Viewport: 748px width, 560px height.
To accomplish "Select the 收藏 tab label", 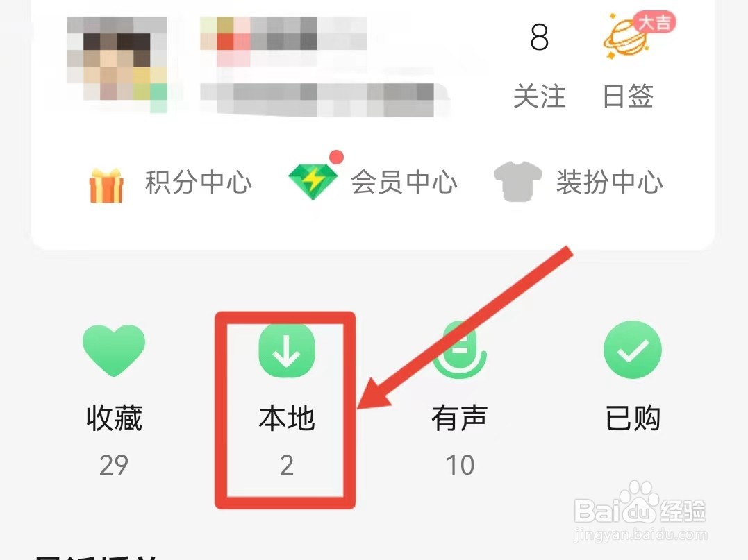I will [x=115, y=418].
